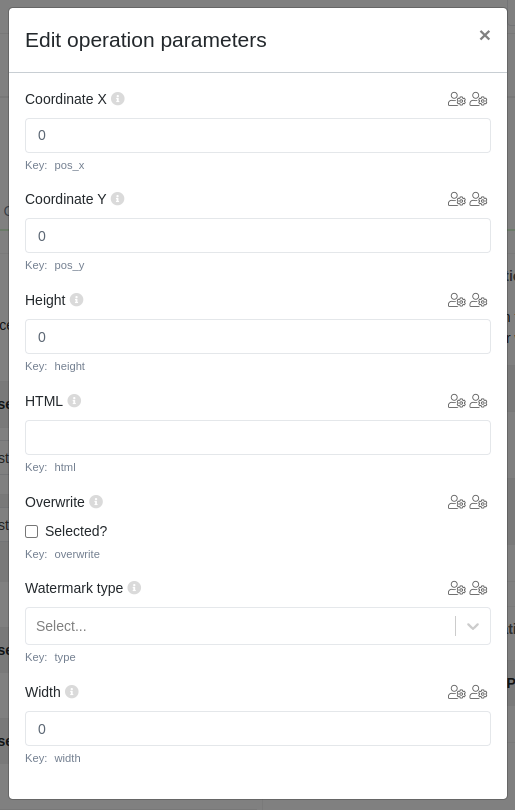Click first user-settings icon on Height row

[457, 300]
